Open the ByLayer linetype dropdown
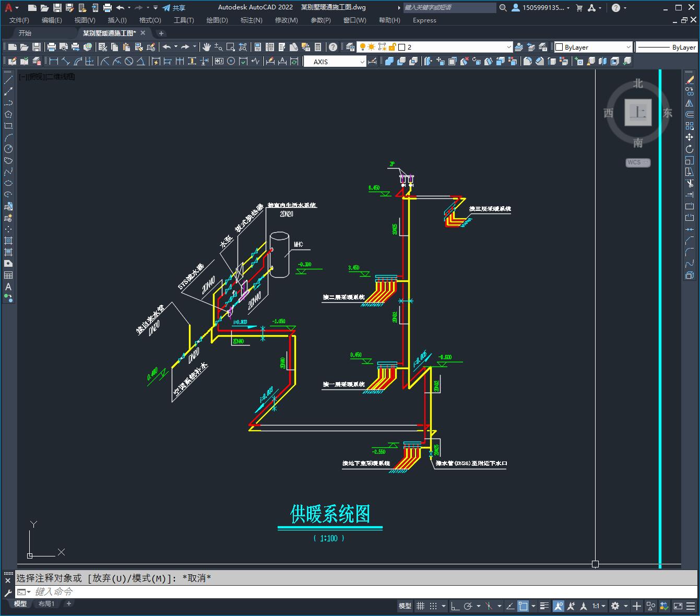 click(667, 47)
